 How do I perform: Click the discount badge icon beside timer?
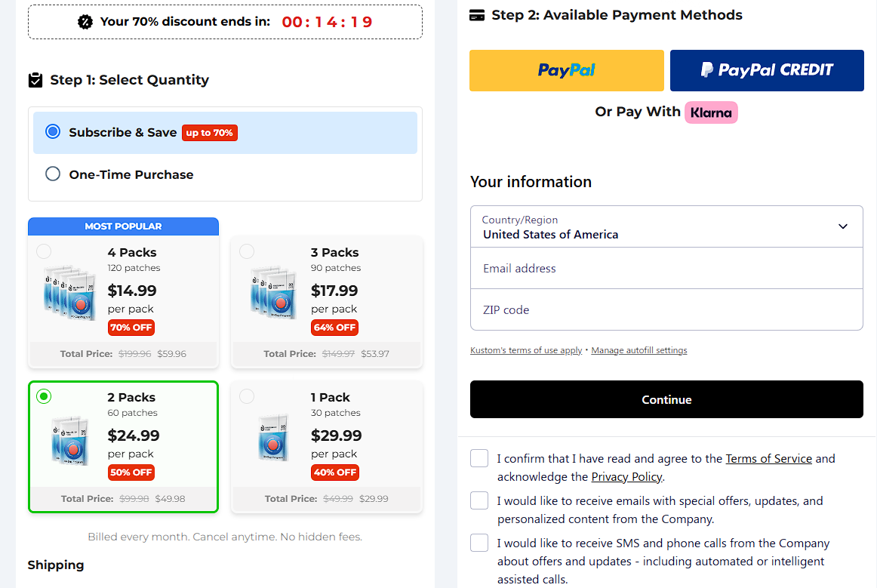coord(85,22)
